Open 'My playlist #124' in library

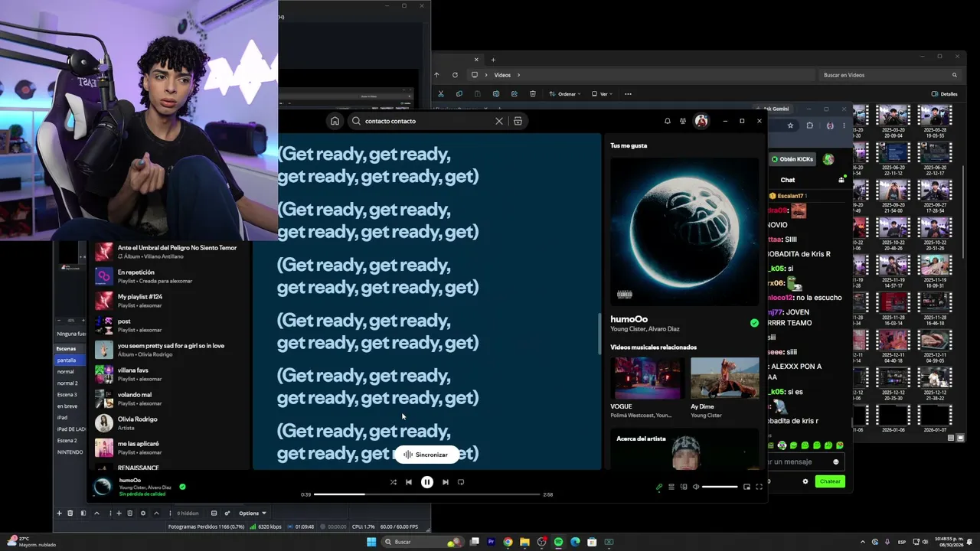coord(171,300)
